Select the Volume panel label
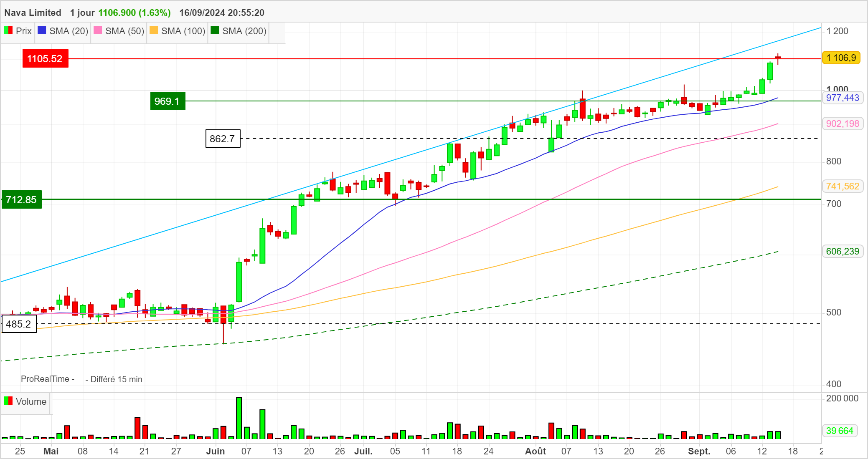The height and width of the screenshot is (459, 868). tap(31, 401)
